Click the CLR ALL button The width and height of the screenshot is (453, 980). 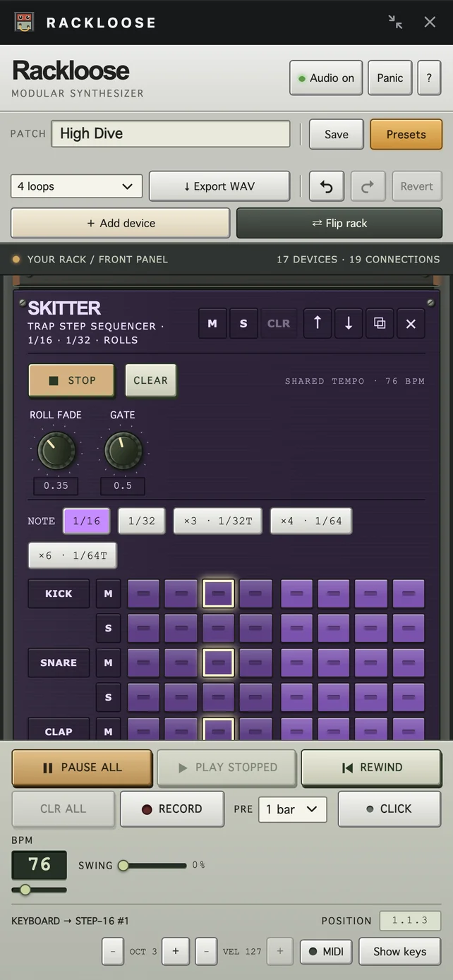64,809
